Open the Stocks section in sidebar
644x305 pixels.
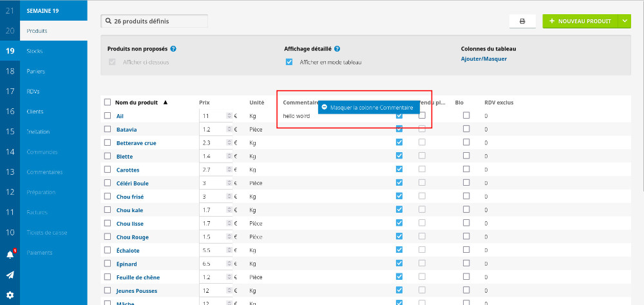coord(35,51)
